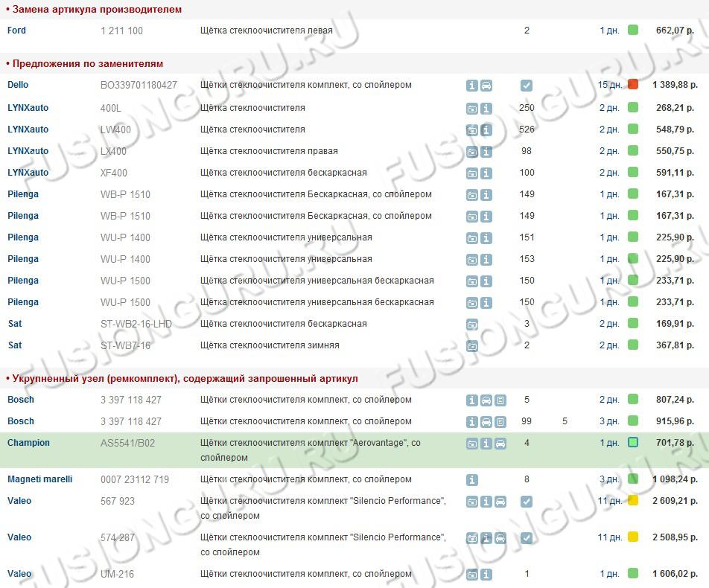Click price 1 606,02 р.
This screenshot has height=588, width=709.
coord(675,574)
